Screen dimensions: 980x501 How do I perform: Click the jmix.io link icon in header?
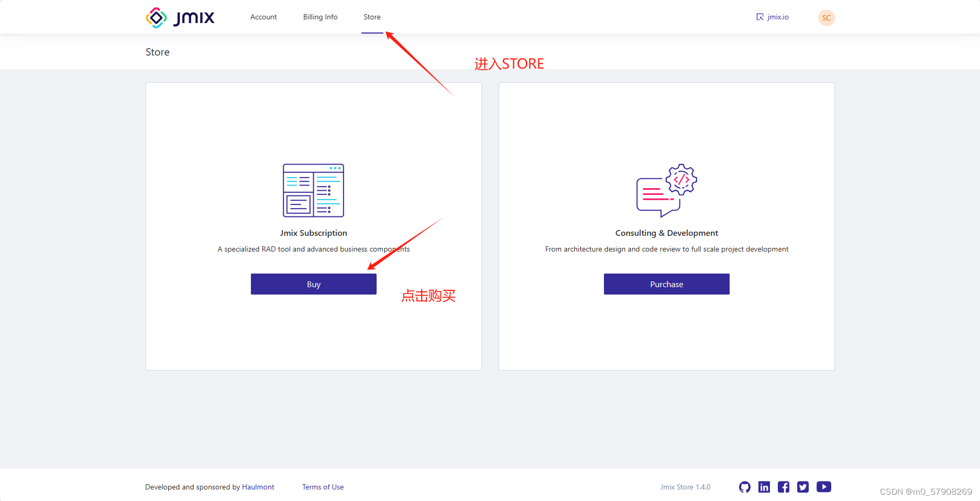(x=759, y=17)
